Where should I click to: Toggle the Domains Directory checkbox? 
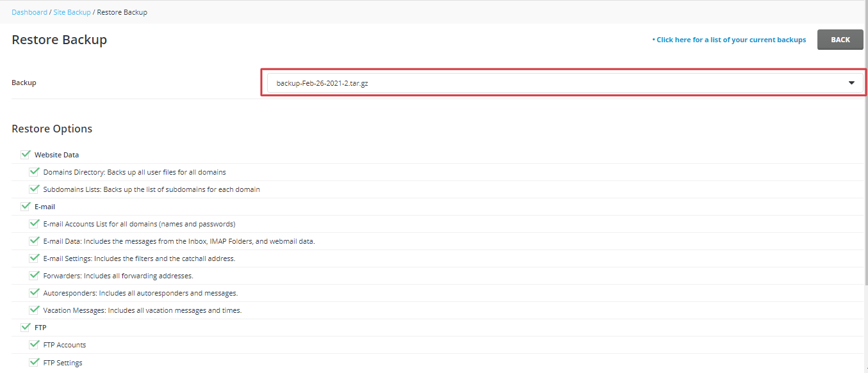[35, 171]
